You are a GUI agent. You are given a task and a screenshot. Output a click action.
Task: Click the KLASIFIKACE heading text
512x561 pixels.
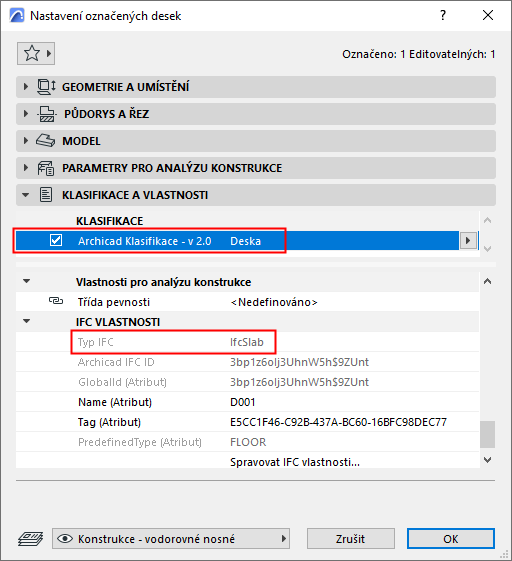click(x=109, y=221)
